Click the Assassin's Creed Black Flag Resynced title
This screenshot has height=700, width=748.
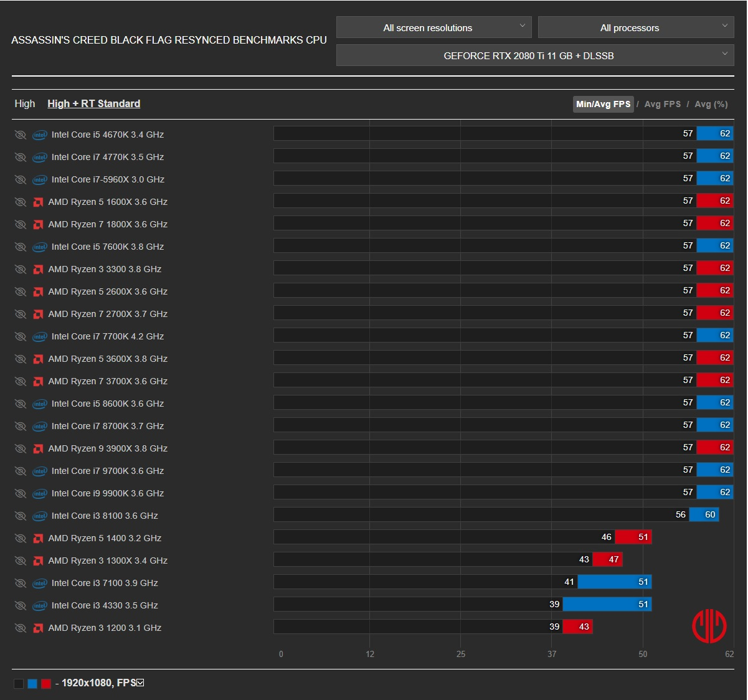pos(169,40)
